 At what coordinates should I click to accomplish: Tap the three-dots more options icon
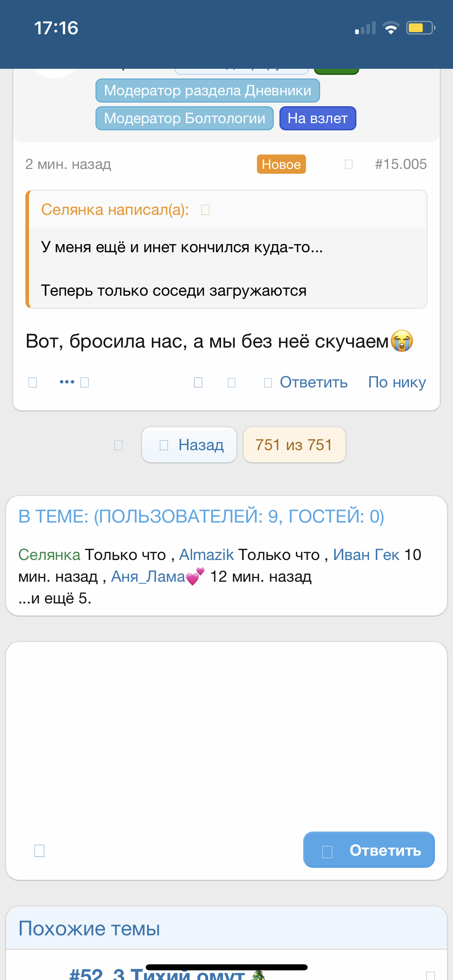click(67, 382)
